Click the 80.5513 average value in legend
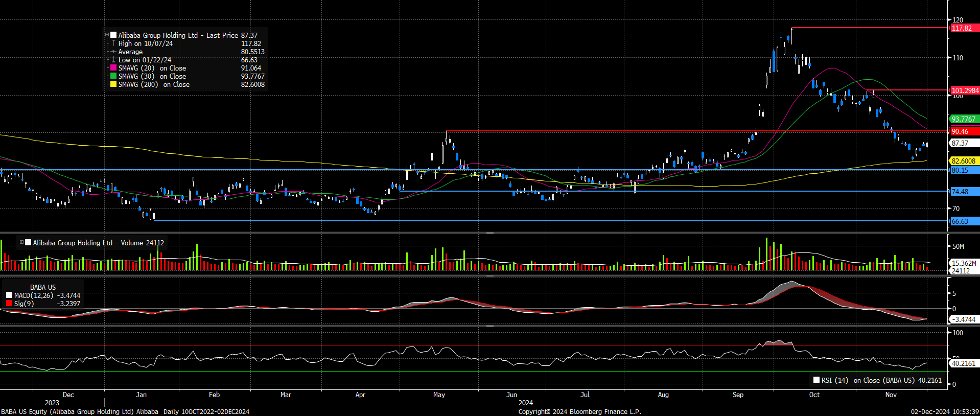 [x=253, y=52]
